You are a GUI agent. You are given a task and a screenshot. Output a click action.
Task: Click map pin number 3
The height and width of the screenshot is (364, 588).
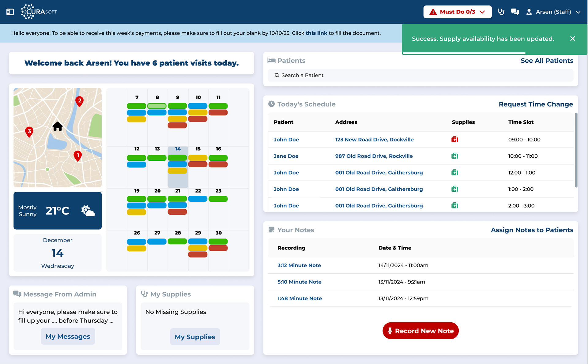(x=29, y=132)
